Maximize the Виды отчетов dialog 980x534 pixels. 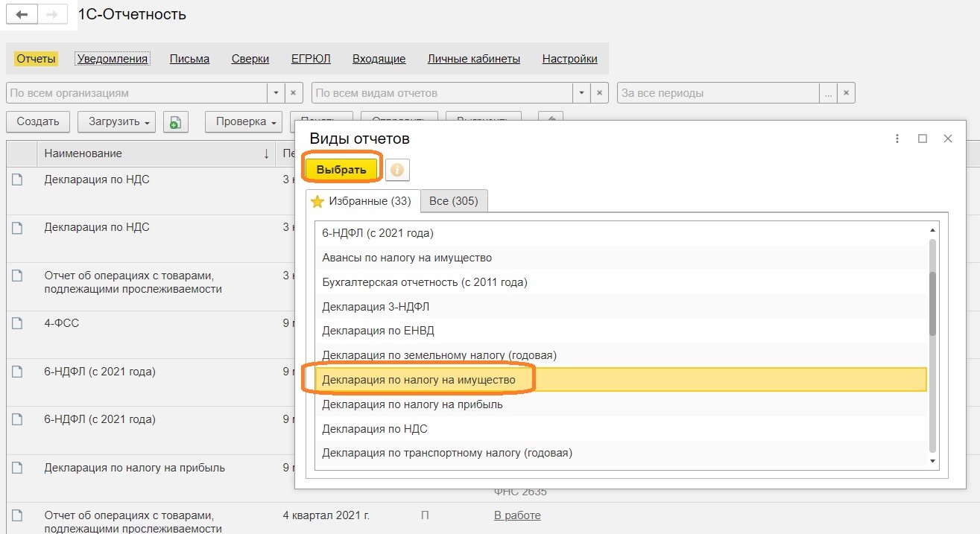tap(923, 139)
